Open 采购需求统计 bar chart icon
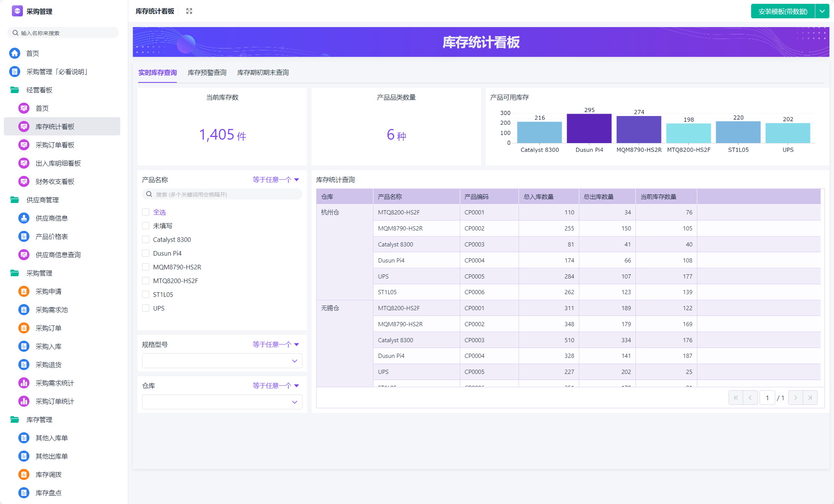The width and height of the screenshot is (834, 504). click(24, 383)
